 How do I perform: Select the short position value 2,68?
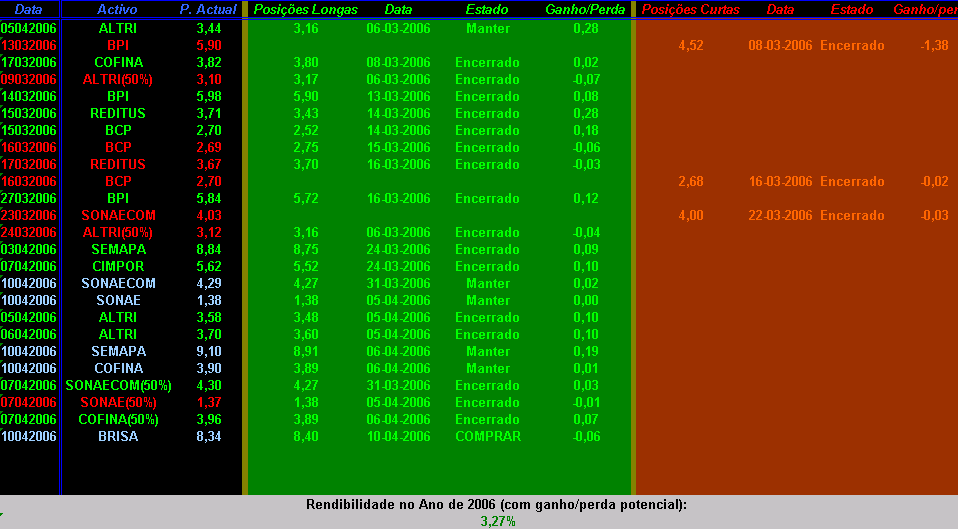pyautogui.click(x=691, y=181)
